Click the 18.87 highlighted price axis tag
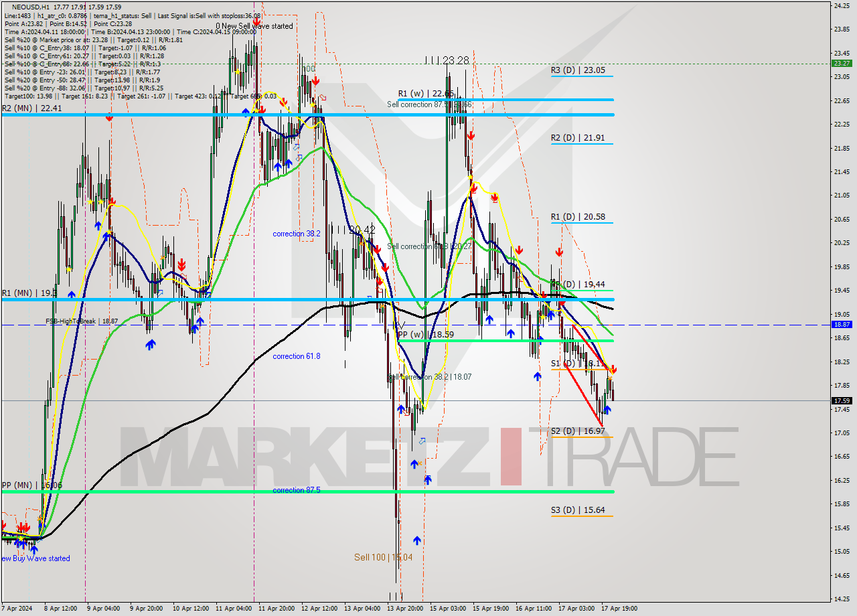857x616 pixels. (x=842, y=324)
